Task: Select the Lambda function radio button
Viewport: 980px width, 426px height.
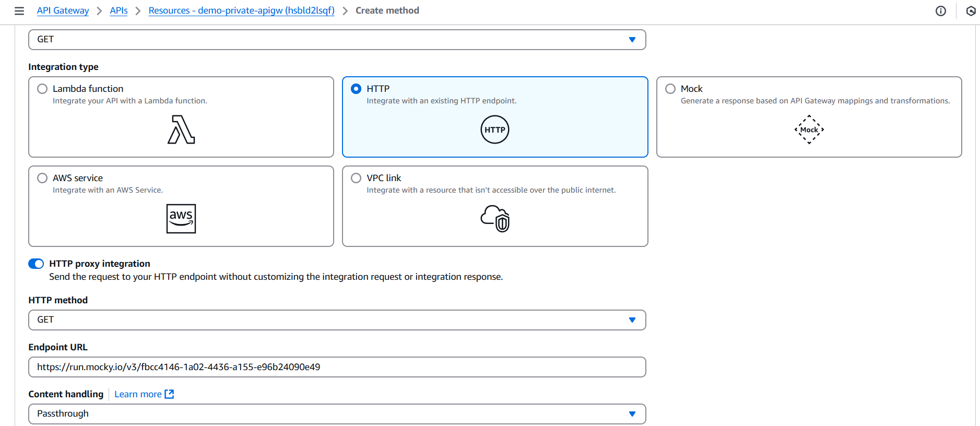Action: 42,89
